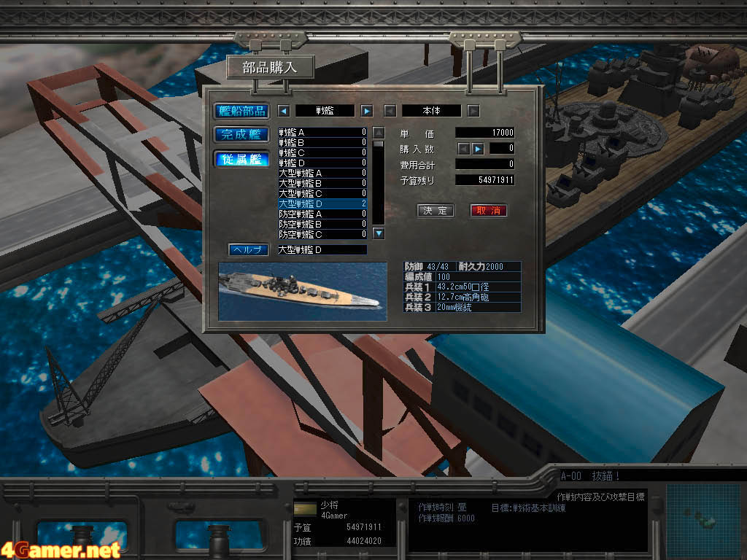The image size is (747, 560).
Task: Click the 予算 54971911 status bar value
Action: [x=364, y=527]
